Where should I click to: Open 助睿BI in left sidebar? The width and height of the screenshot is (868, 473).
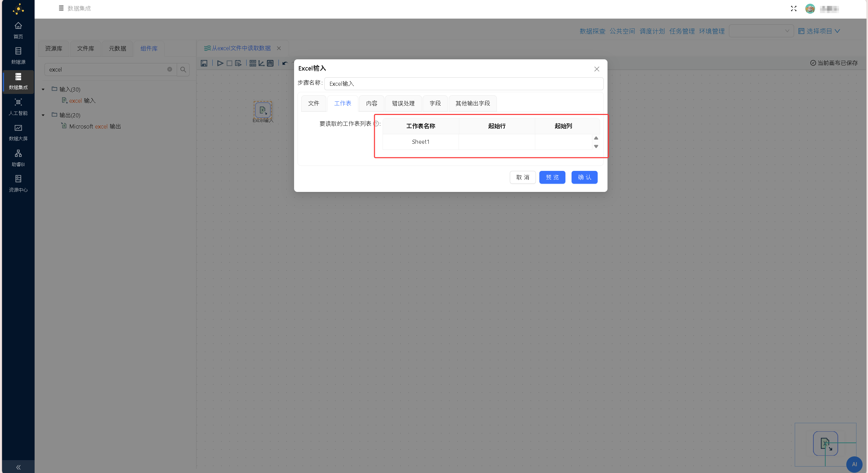pyautogui.click(x=18, y=158)
